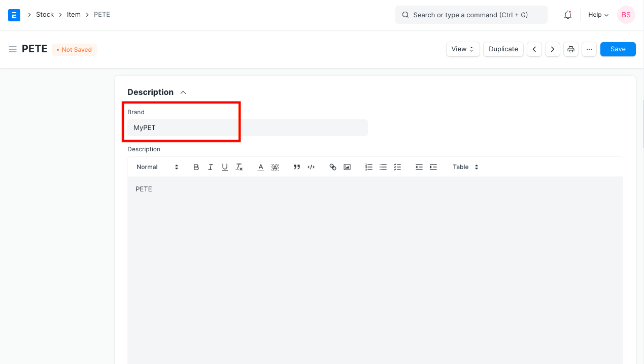Insert a blockquote using the quote icon
The image size is (644, 364).
coord(297,167)
